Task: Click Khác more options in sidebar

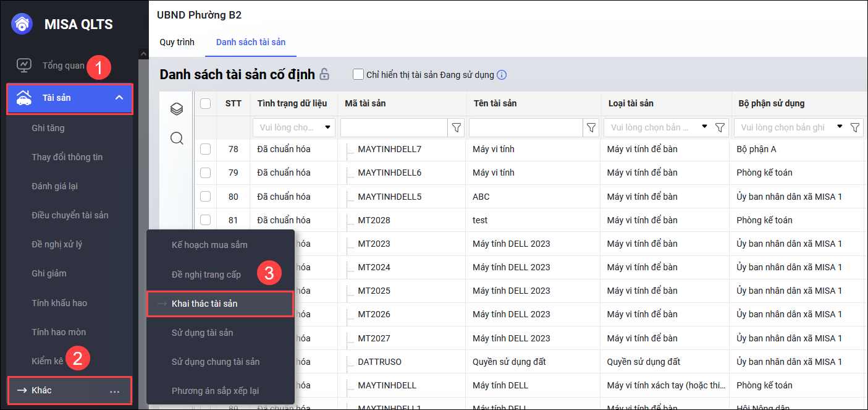Action: tap(114, 391)
